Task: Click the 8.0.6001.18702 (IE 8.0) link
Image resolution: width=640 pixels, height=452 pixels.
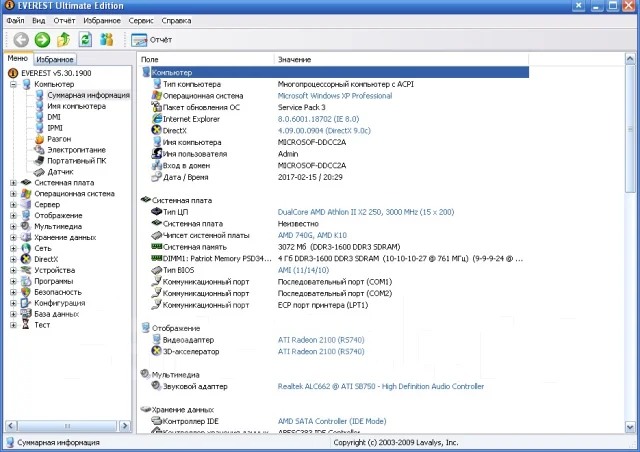Action: pyautogui.click(x=318, y=119)
